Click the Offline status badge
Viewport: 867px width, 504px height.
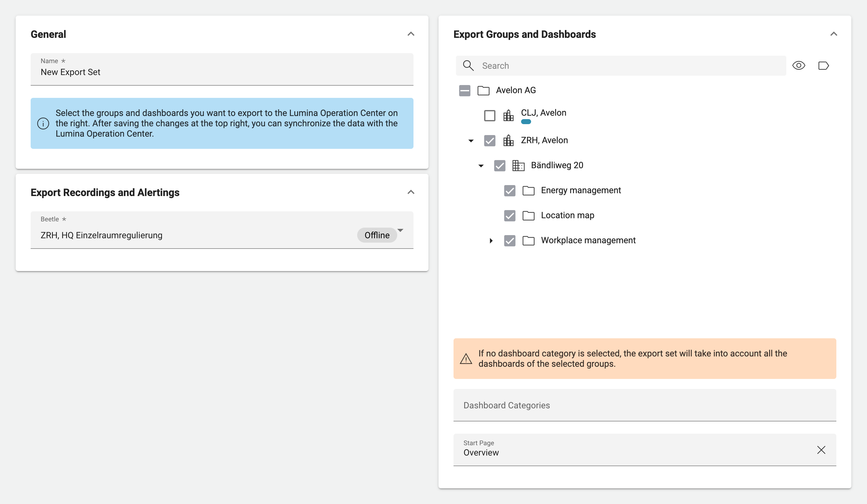click(377, 235)
